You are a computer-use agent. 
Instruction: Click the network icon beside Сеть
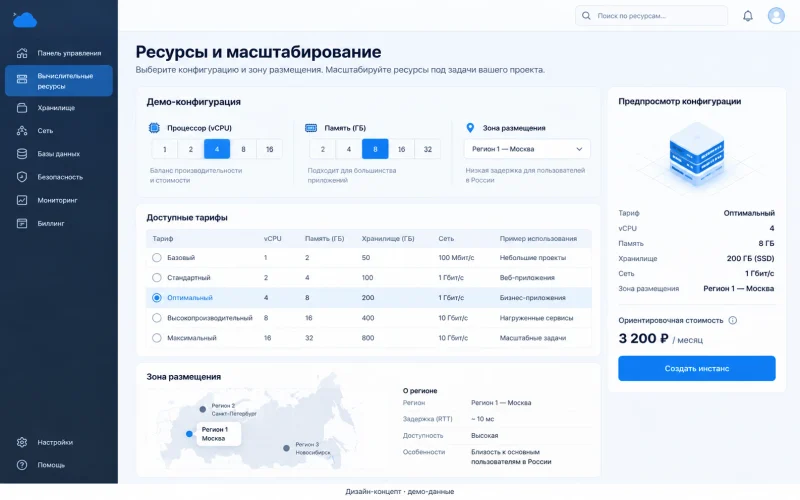pyautogui.click(x=22, y=131)
